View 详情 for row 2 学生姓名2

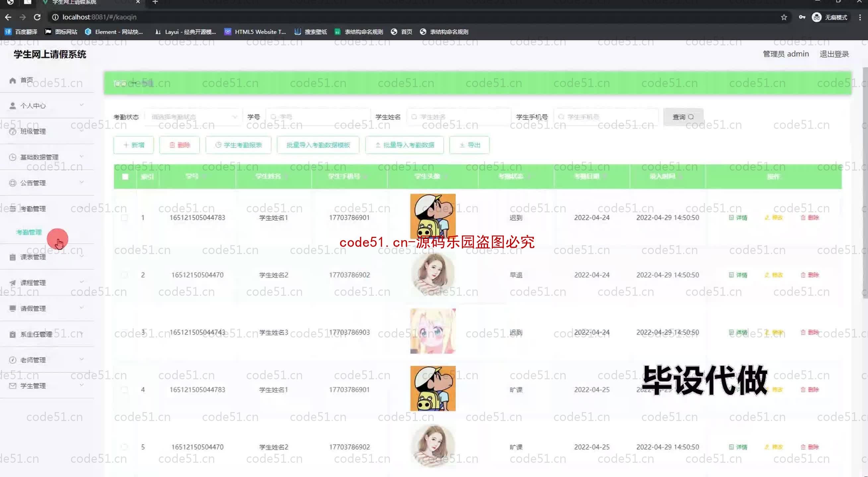(738, 275)
